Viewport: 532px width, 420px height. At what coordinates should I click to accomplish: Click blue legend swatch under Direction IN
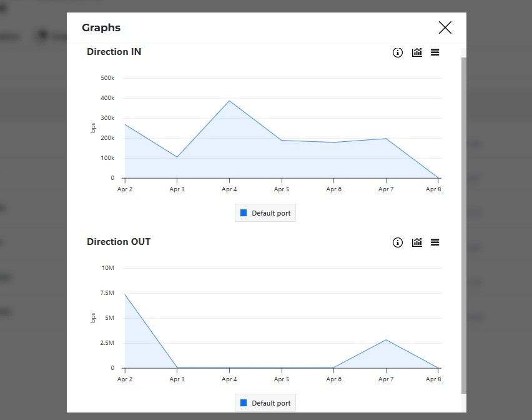coord(244,213)
